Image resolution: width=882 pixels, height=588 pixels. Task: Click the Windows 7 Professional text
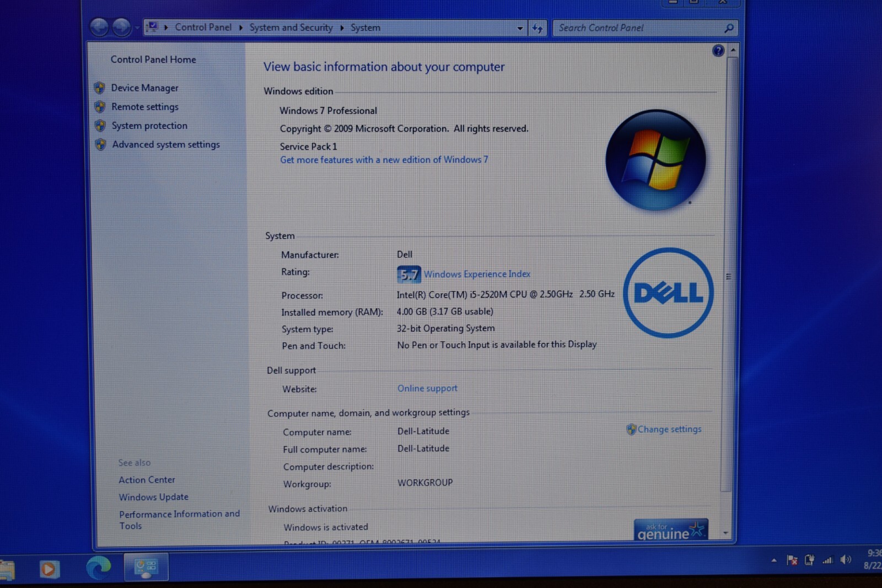(x=328, y=111)
